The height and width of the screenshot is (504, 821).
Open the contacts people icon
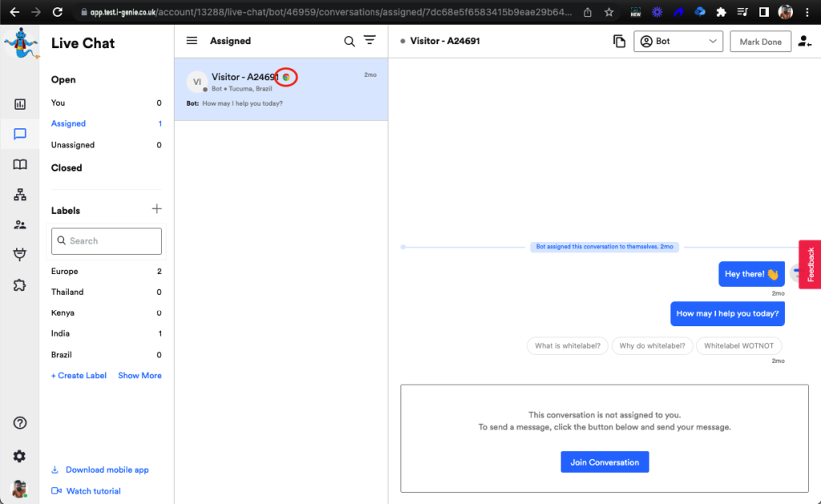click(x=20, y=225)
